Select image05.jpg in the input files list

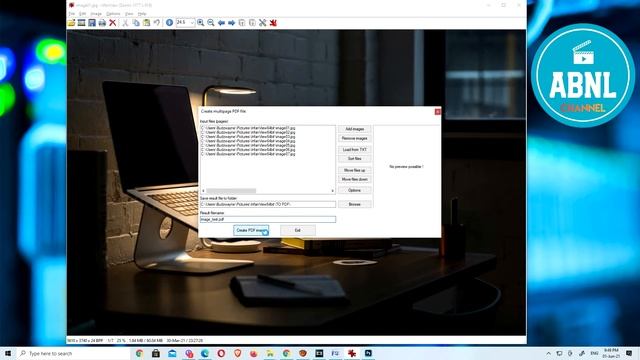pos(248,145)
